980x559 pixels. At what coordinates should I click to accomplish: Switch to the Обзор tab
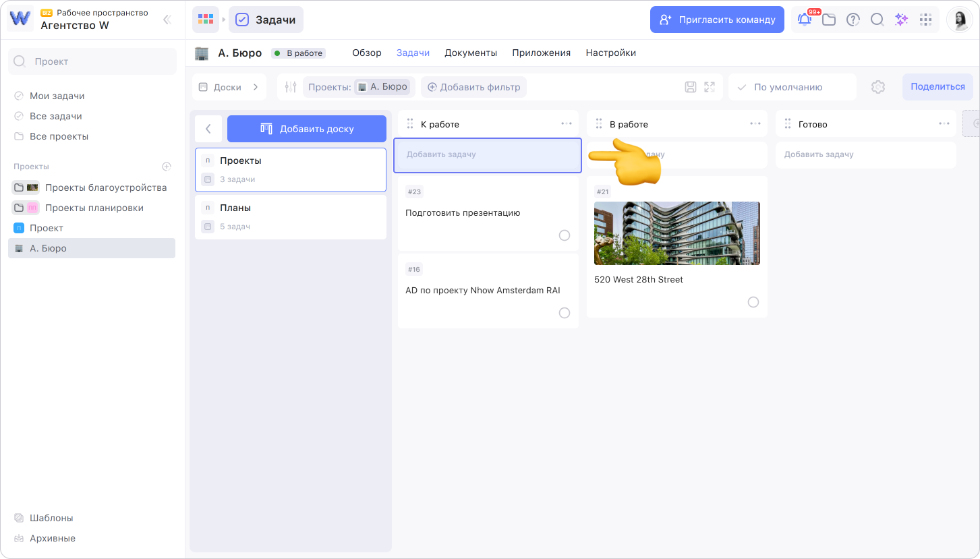tap(367, 53)
